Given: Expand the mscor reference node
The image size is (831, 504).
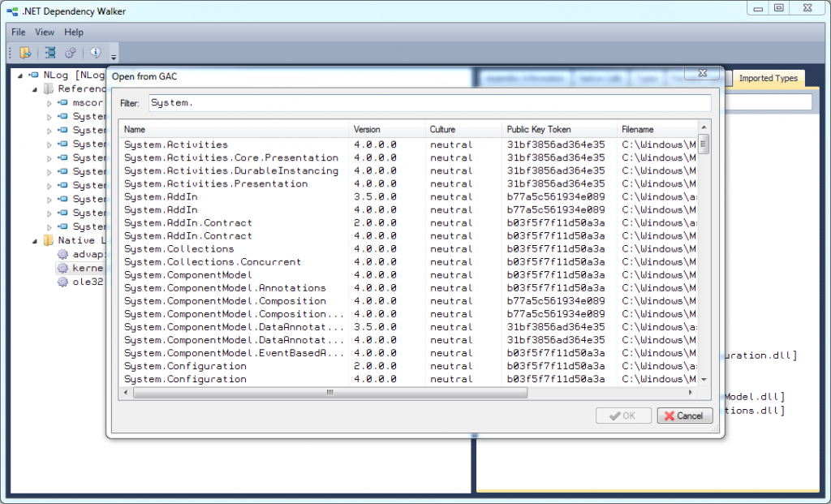Looking at the screenshot, I should click(x=50, y=103).
